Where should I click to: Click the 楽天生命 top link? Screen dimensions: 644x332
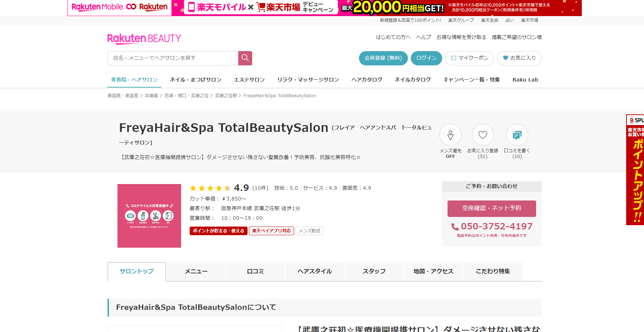(490, 20)
